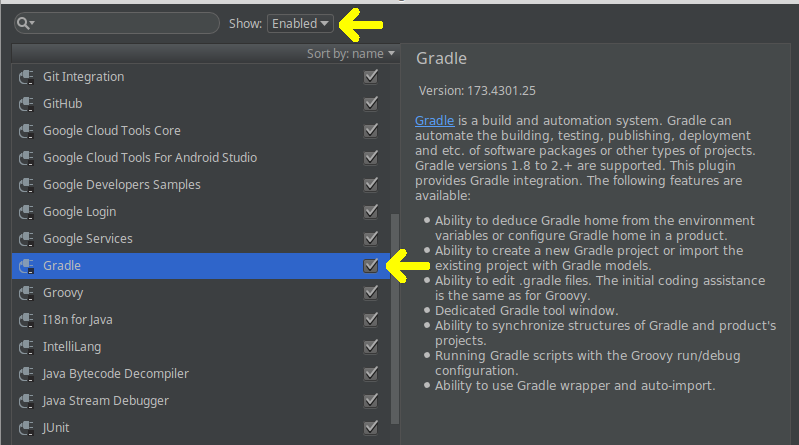Screen dimensions: 799x445
Task: Toggle the Java Bytecode Decompiler checkbox
Action: [x=370, y=374]
